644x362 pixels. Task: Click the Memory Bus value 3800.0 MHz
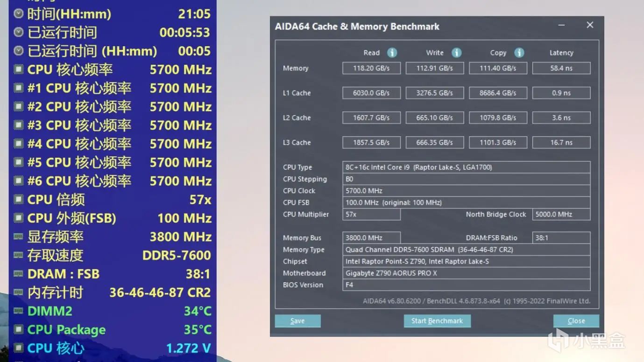click(371, 237)
